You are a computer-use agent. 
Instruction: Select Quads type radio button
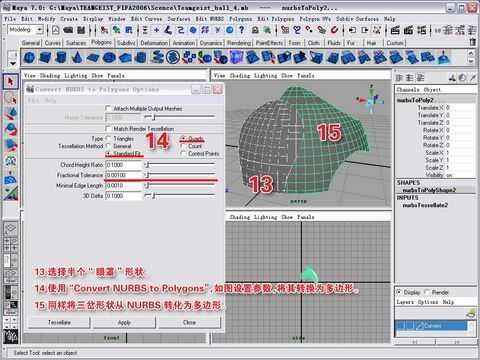coord(183,138)
